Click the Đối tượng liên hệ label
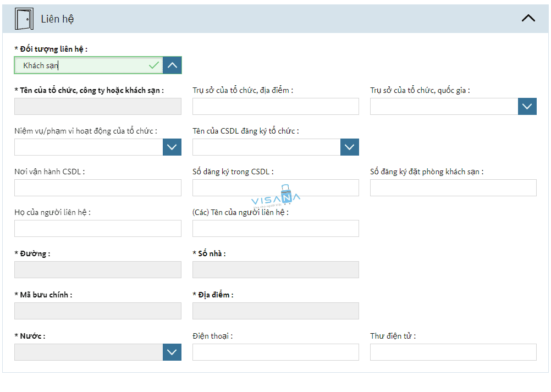The width and height of the screenshot is (551, 392). point(51,49)
